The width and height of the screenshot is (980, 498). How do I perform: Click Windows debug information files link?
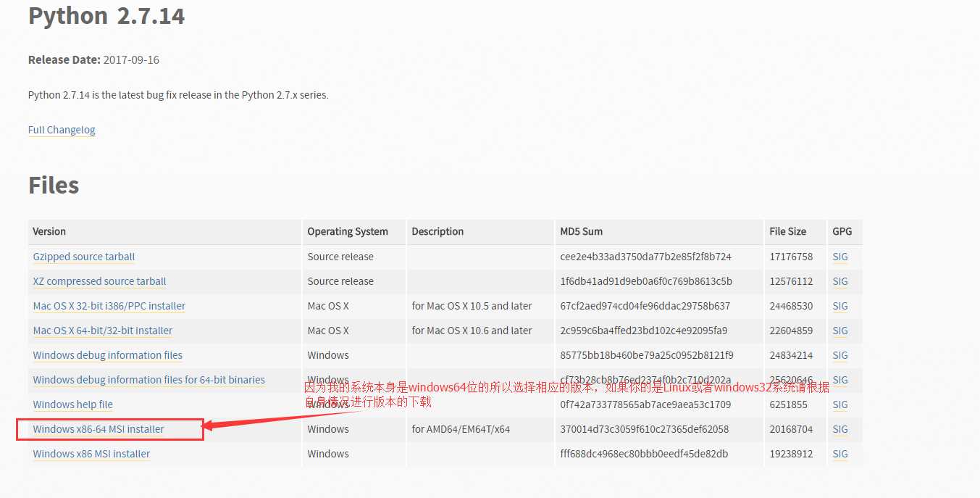point(108,355)
